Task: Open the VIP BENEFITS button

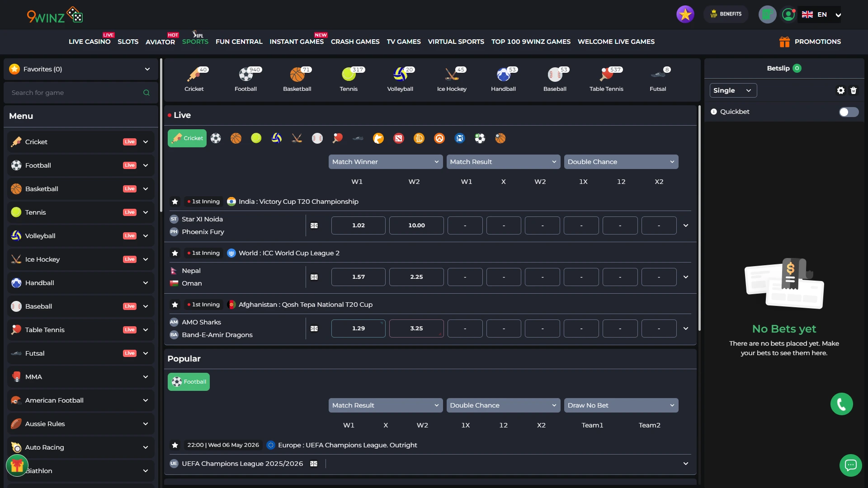Action: [x=726, y=14]
